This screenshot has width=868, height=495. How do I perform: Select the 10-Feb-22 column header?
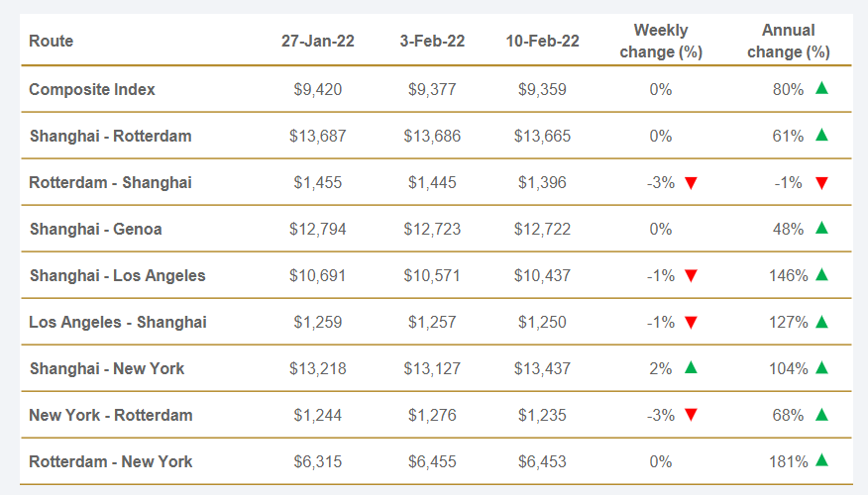542,42
